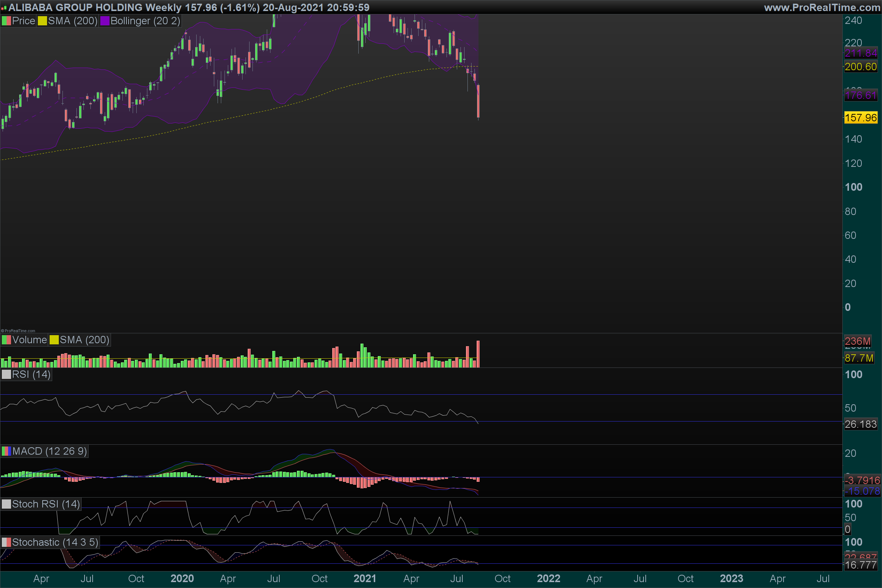Screen dimensions: 882x588
Task: Click the 200.60 SMA value tag
Action: [x=861, y=67]
